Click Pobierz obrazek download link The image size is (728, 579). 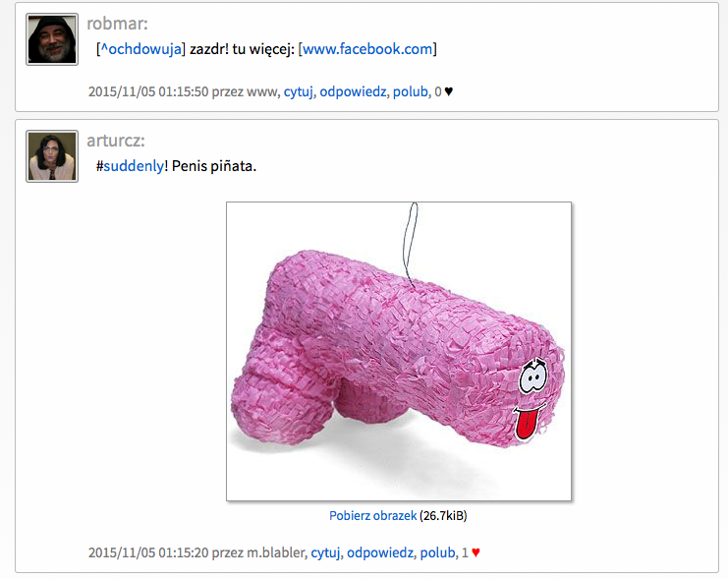coord(372,516)
